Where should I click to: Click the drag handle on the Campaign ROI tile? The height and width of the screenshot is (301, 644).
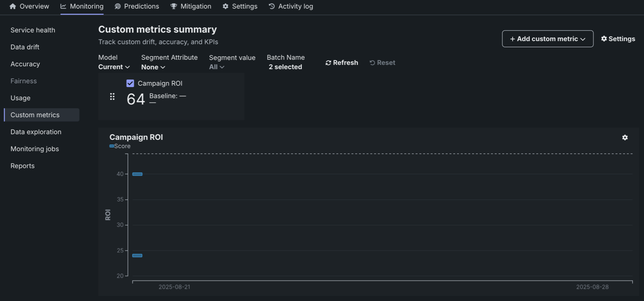pyautogui.click(x=112, y=96)
